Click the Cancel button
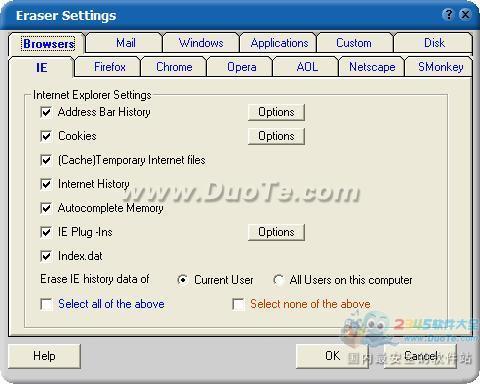The width and height of the screenshot is (480, 384). (420, 356)
